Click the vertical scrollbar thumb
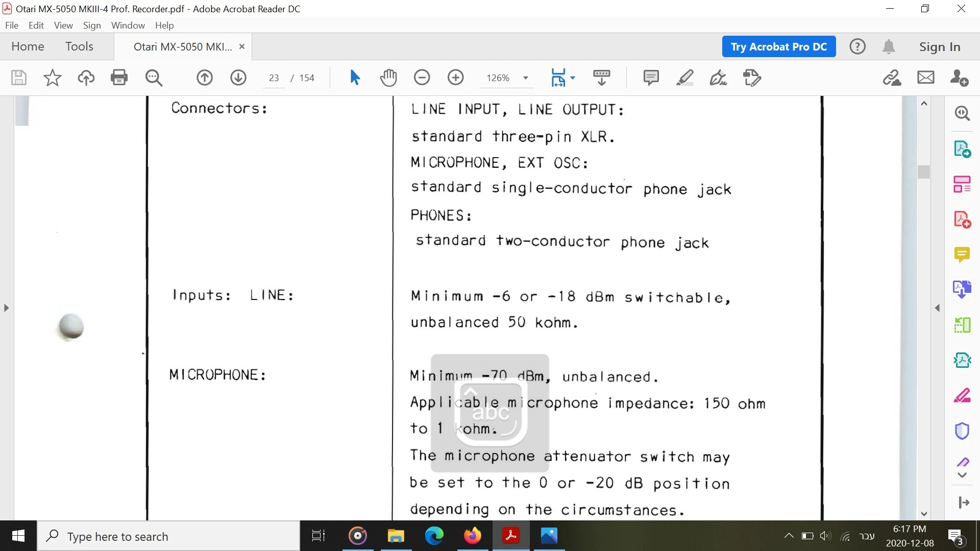The height and width of the screenshot is (551, 980). pos(924,171)
